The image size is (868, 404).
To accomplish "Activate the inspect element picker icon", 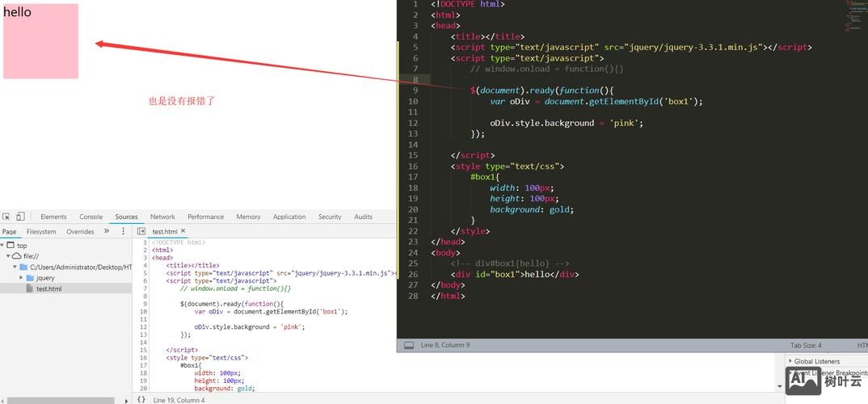I will (6, 217).
